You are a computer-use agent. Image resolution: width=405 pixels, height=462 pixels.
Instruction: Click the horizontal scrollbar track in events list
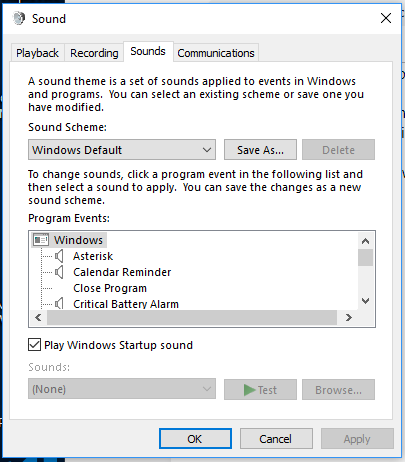click(192, 317)
